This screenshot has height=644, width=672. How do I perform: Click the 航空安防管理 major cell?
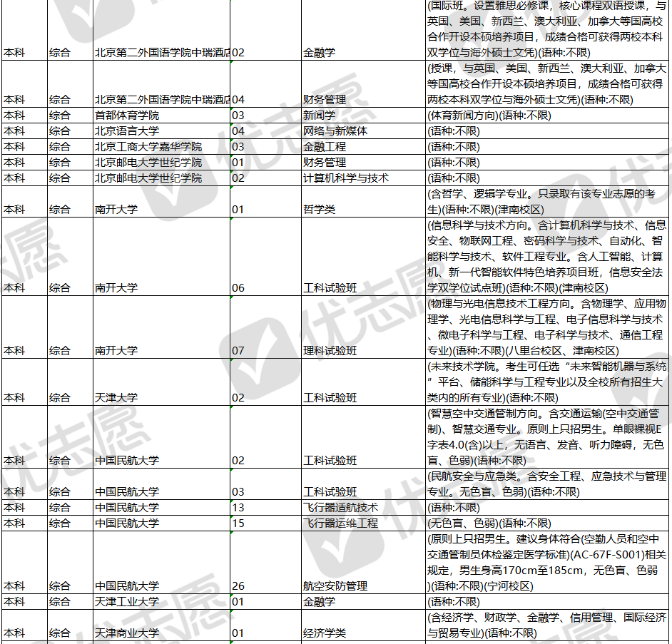(x=335, y=586)
